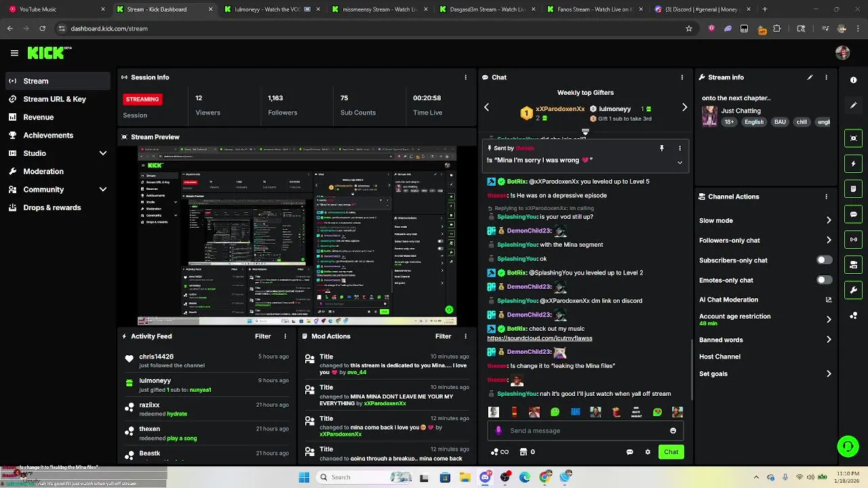Open pinned message three-dot options

click(x=679, y=148)
